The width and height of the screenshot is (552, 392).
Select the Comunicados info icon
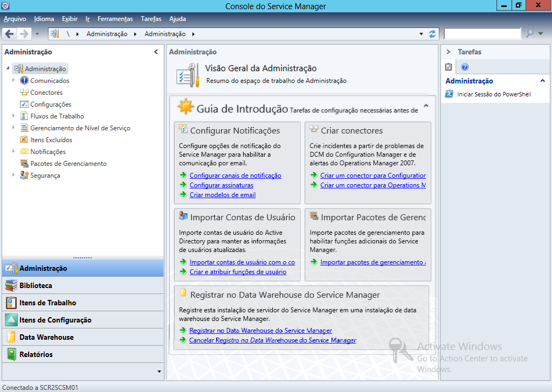[24, 81]
